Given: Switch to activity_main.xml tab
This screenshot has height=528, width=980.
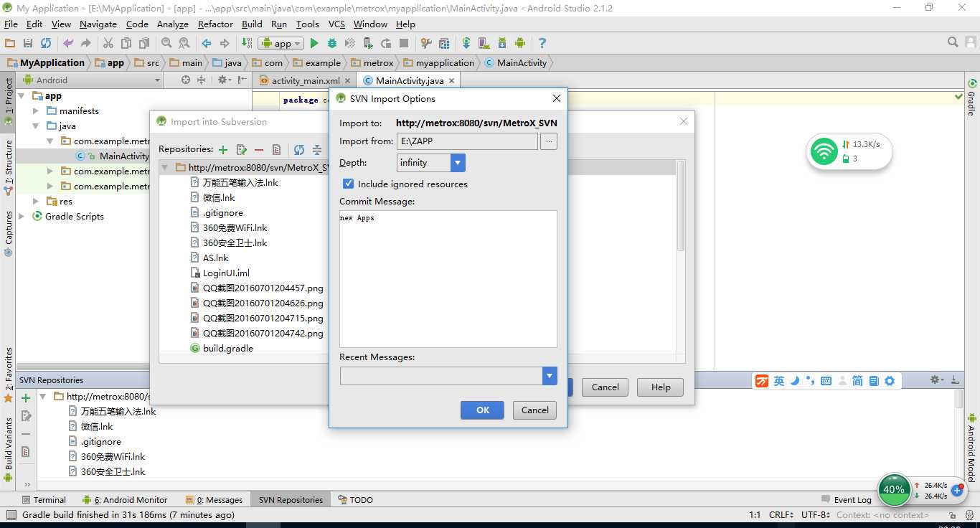Looking at the screenshot, I should click(306, 80).
